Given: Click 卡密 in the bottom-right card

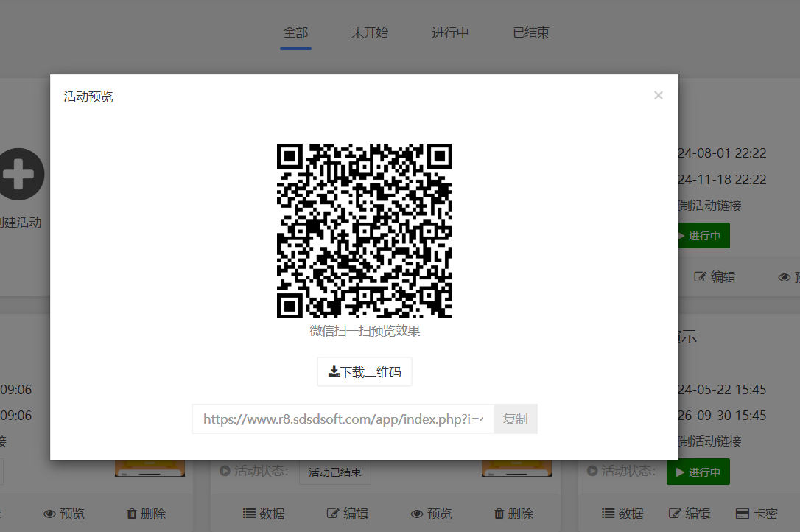Looking at the screenshot, I should click(757, 513).
